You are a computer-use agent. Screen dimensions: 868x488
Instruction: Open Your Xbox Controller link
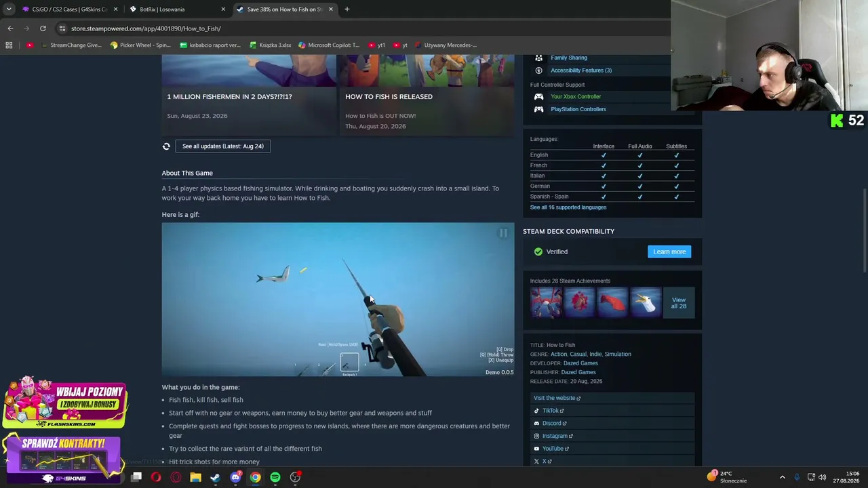tap(576, 97)
